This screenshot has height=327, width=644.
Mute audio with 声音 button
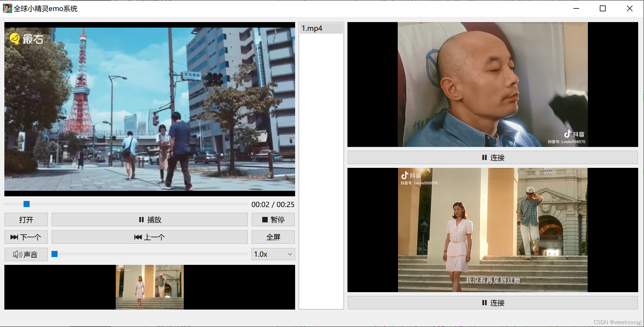[26, 254]
